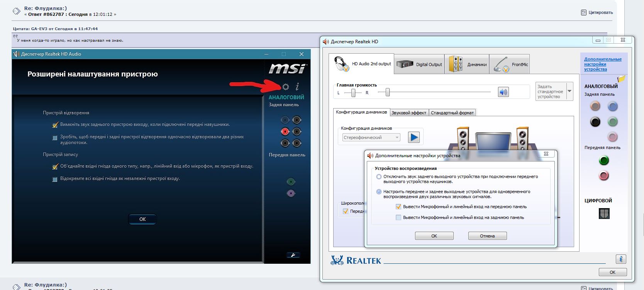
Task: Select the dimmed blue rear jack in MSI window
Action: 285,120
